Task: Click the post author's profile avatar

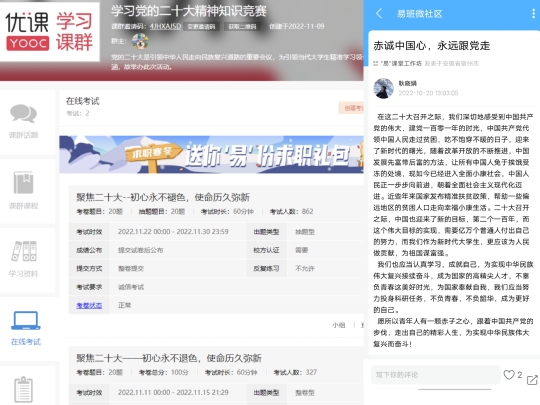Action: (x=383, y=88)
